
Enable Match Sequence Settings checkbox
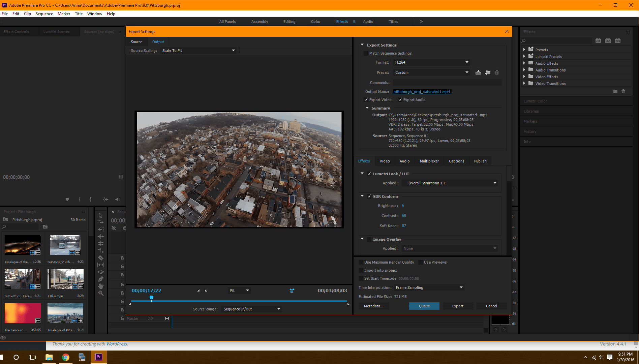pyautogui.click(x=366, y=53)
